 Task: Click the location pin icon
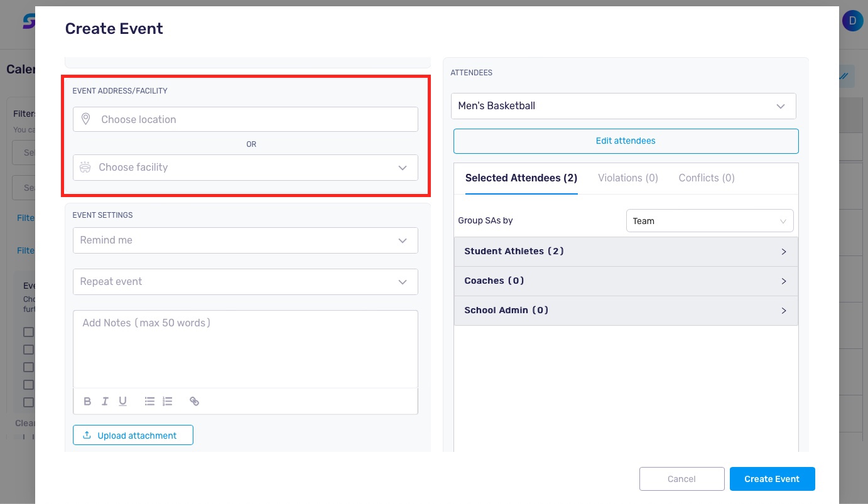(x=86, y=119)
